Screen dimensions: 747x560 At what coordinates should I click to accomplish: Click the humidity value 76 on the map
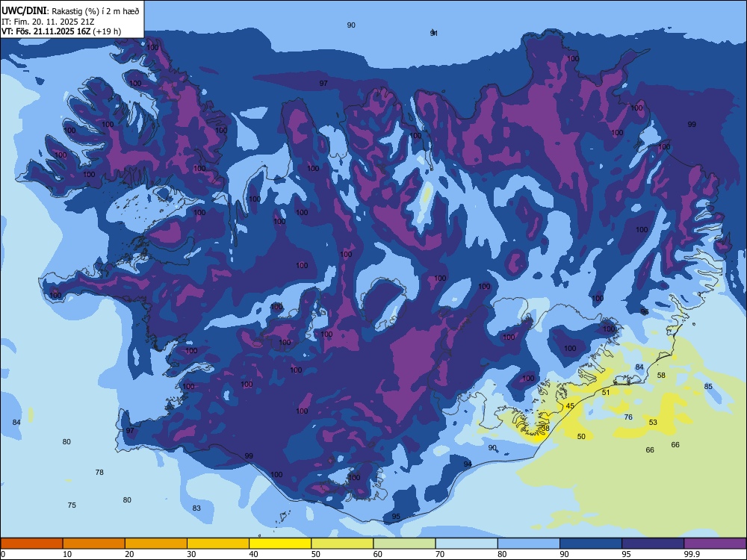coord(628,417)
